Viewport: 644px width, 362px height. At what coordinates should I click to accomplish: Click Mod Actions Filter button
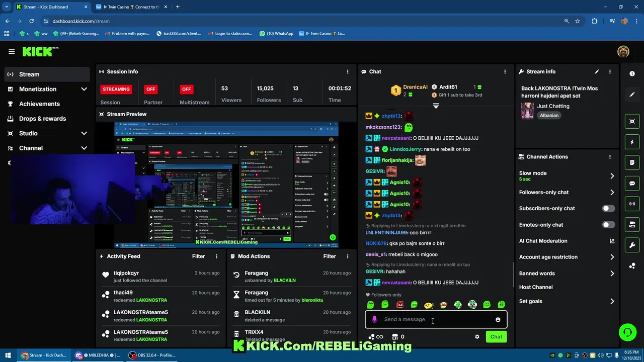(330, 256)
